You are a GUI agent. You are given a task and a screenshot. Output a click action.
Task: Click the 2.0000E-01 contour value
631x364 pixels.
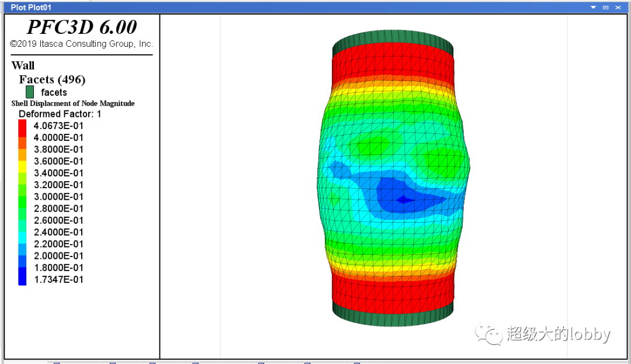58,256
